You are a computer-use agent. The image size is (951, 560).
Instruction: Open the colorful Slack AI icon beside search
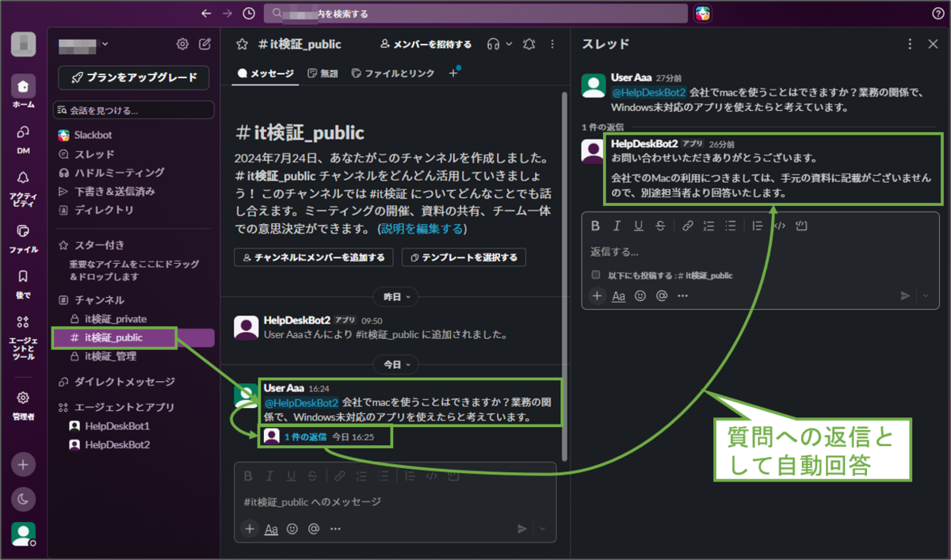point(702,13)
